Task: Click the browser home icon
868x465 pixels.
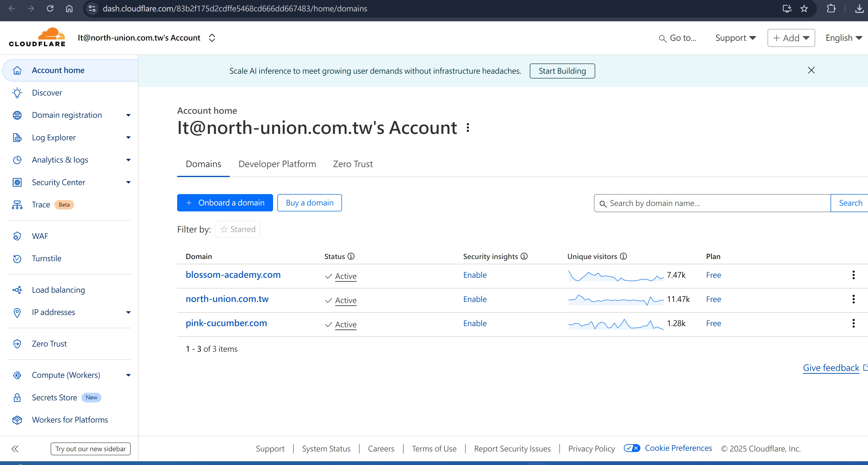Action: tap(69, 9)
